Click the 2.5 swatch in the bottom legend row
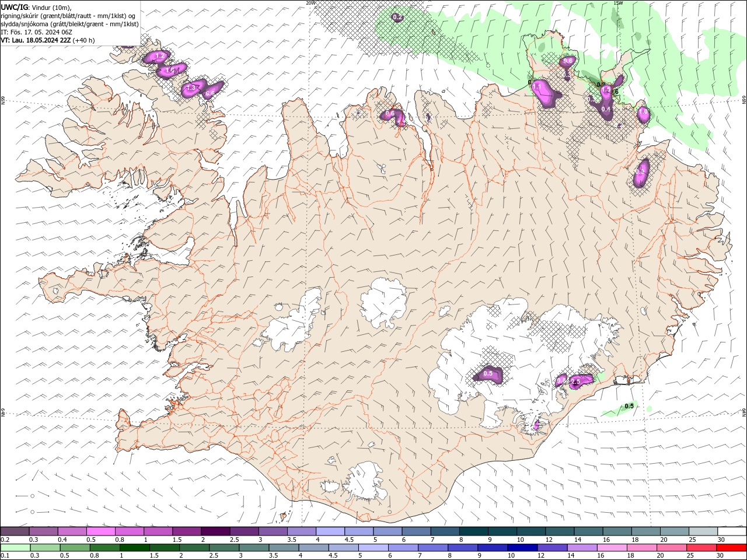747x560 pixels. [x=224, y=547]
